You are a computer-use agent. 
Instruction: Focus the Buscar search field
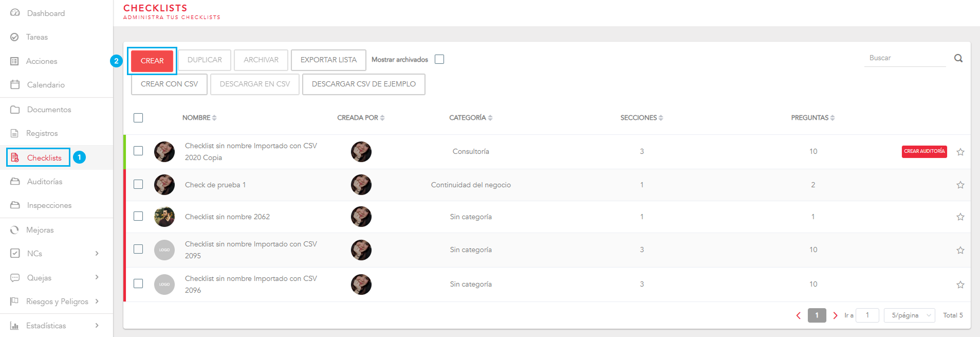[x=904, y=58]
